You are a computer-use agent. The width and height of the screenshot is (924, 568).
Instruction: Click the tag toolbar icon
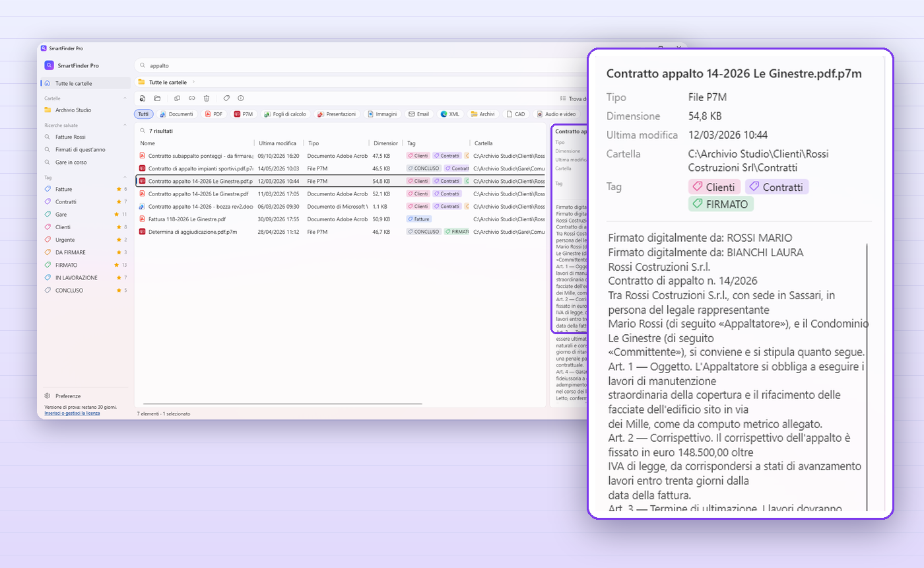point(226,98)
